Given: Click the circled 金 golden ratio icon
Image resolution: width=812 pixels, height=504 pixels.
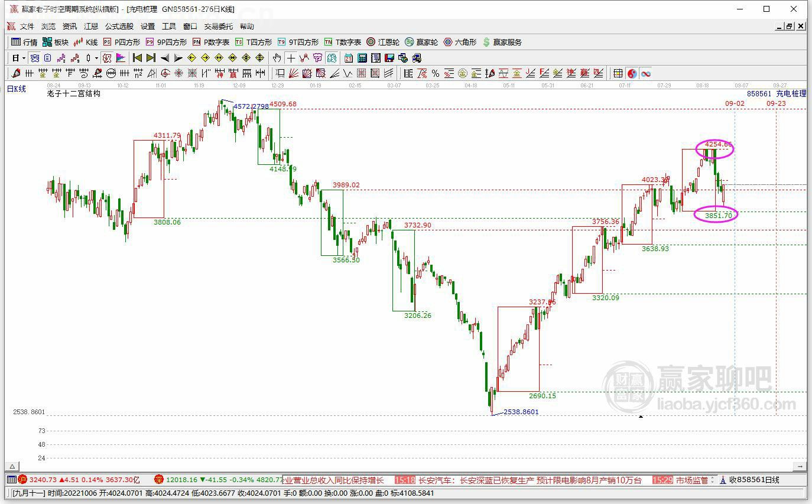Looking at the screenshot, I should (x=462, y=73).
